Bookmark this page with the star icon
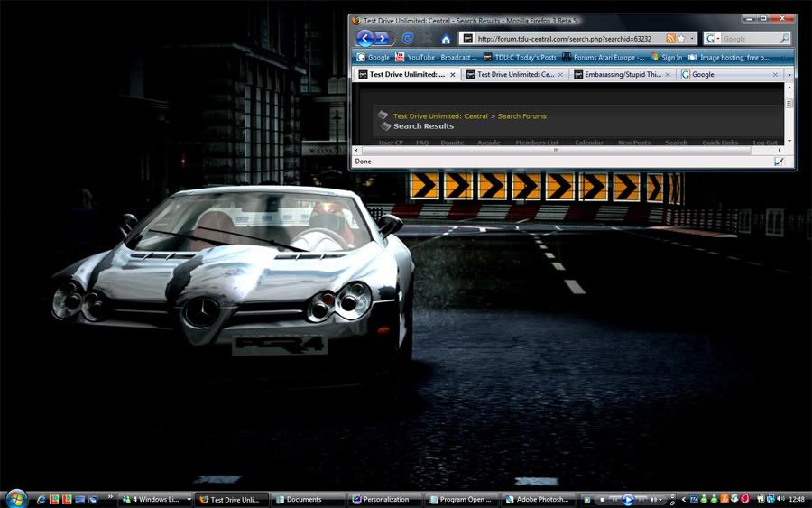Viewport: 812px width, 508px height. (x=682, y=39)
